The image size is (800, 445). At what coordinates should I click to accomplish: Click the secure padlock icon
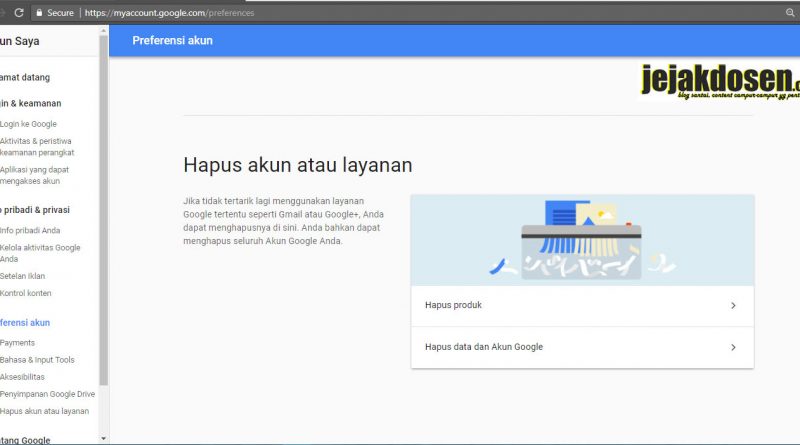(x=39, y=13)
